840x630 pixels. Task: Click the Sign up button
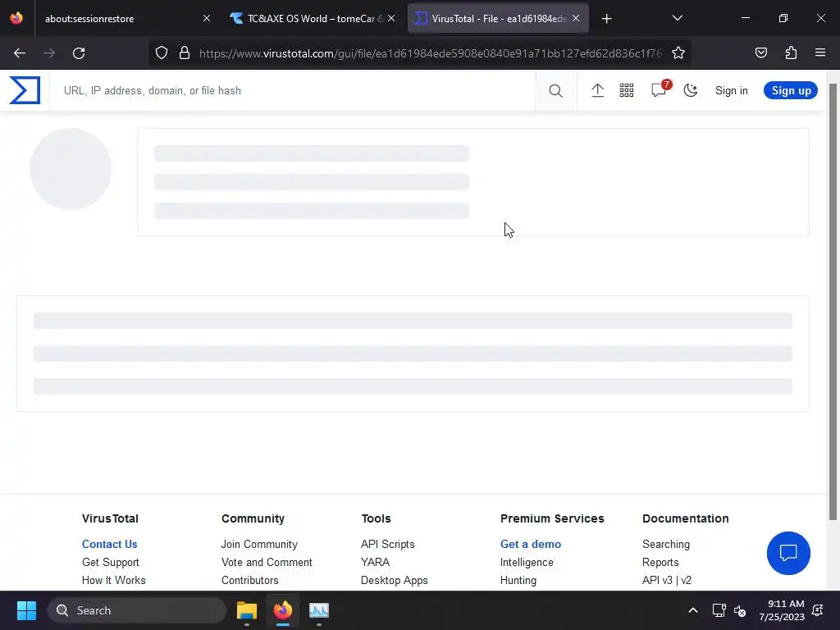pyautogui.click(x=791, y=90)
